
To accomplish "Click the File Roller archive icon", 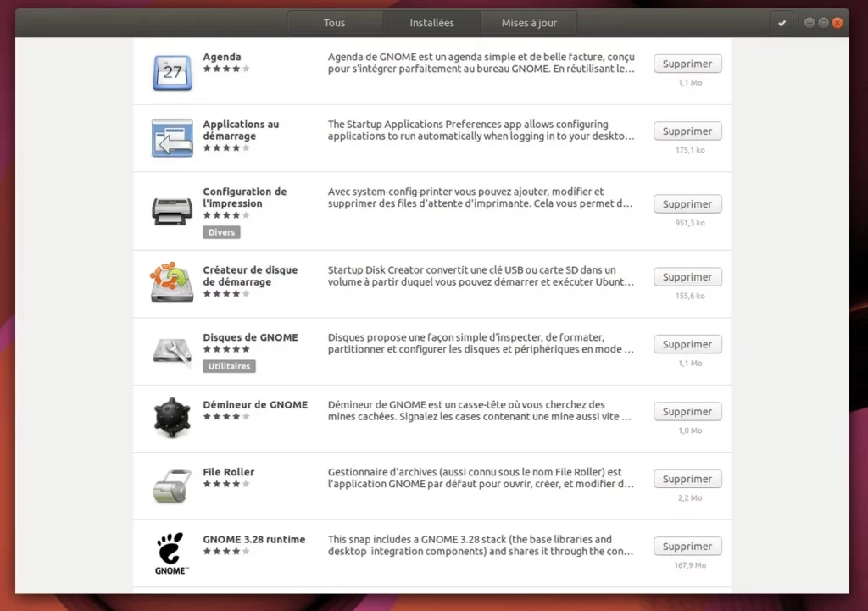I will [172, 486].
